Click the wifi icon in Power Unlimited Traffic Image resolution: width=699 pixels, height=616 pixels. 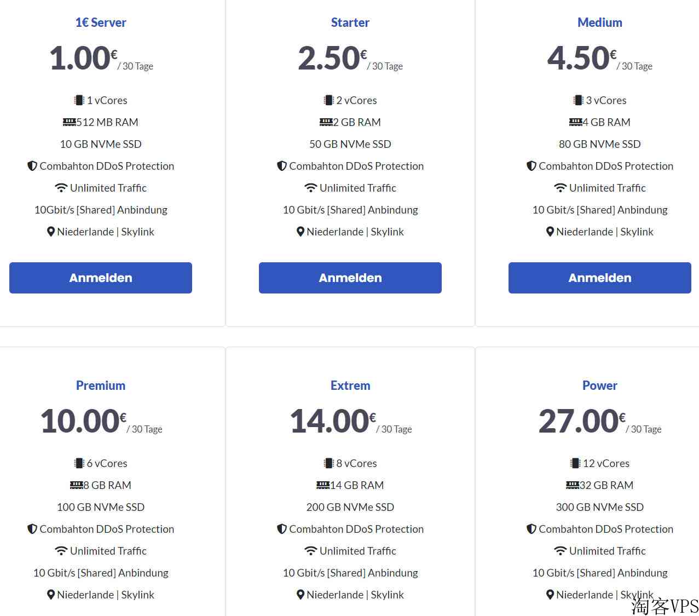560,551
